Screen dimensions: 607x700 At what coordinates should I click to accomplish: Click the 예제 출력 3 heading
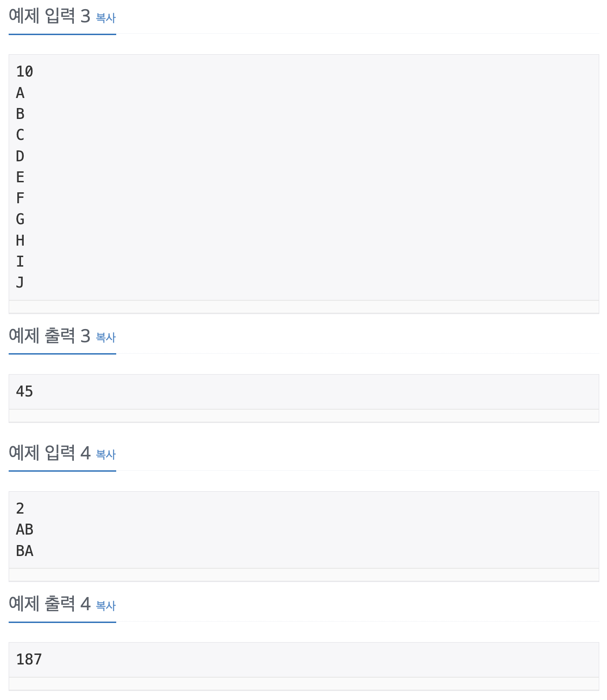50,336
